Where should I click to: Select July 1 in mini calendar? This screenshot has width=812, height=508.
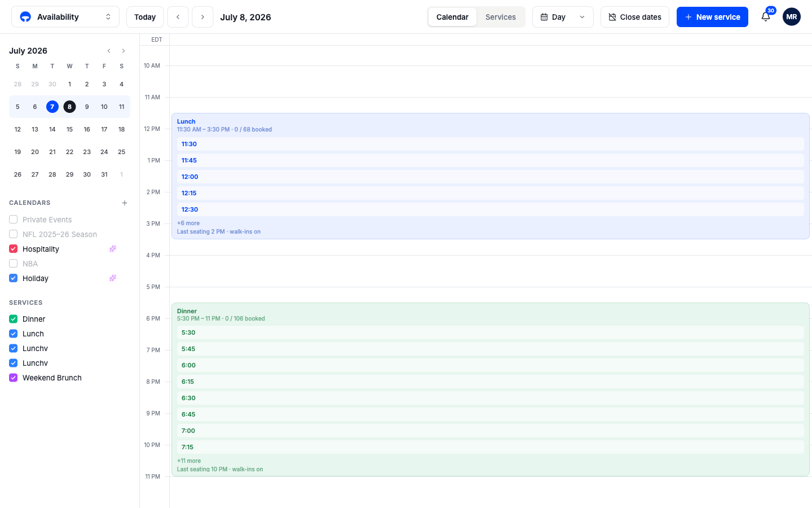point(69,84)
